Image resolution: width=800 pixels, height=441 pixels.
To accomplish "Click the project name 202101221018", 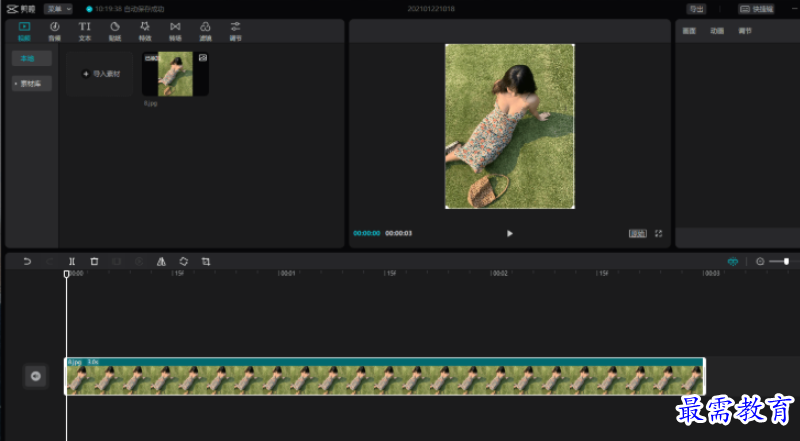I will pos(431,9).
